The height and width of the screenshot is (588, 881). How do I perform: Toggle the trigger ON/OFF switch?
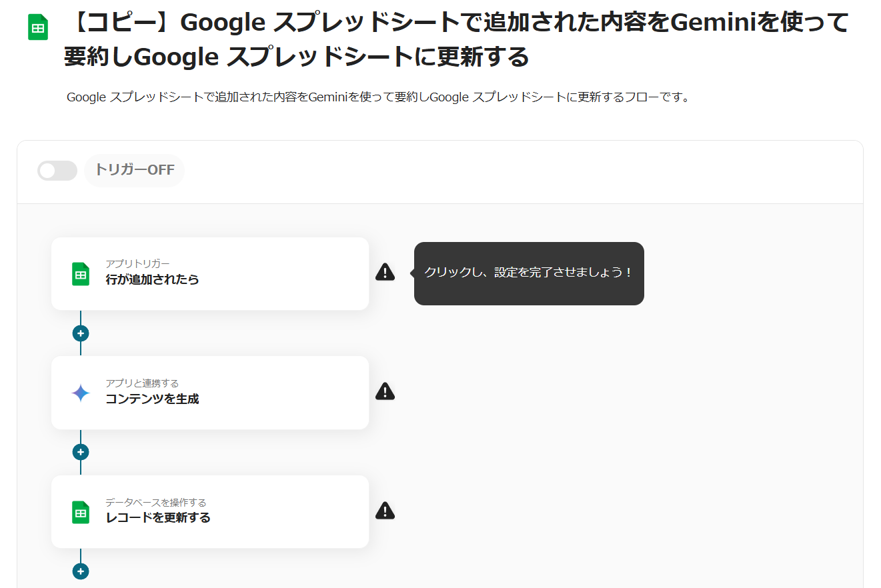click(57, 171)
